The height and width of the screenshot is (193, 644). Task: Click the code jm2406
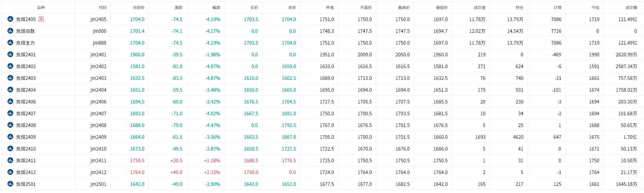pos(98,102)
